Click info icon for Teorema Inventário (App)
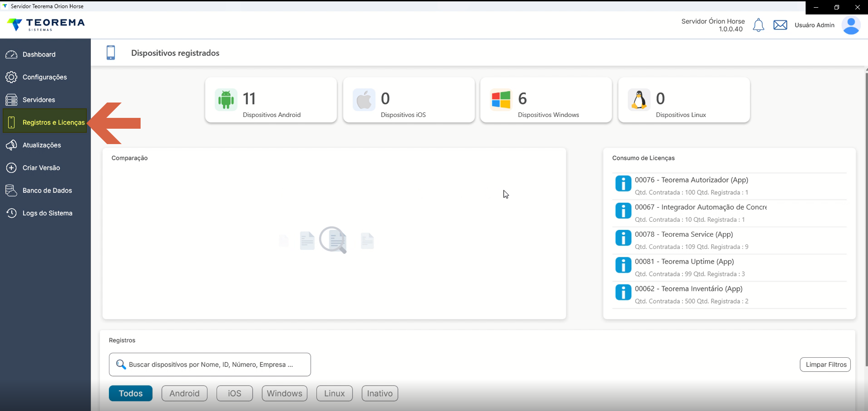The height and width of the screenshot is (411, 868). 623,292
